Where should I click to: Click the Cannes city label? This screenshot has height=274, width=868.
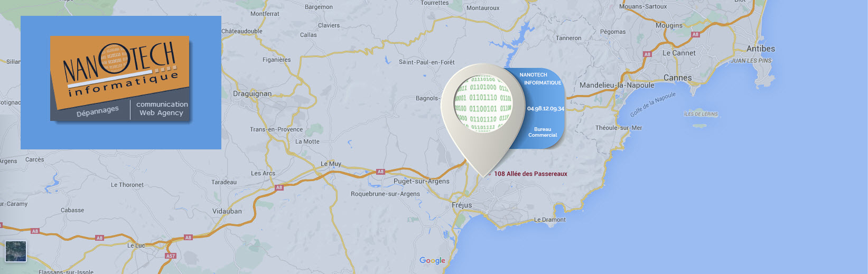(677, 78)
